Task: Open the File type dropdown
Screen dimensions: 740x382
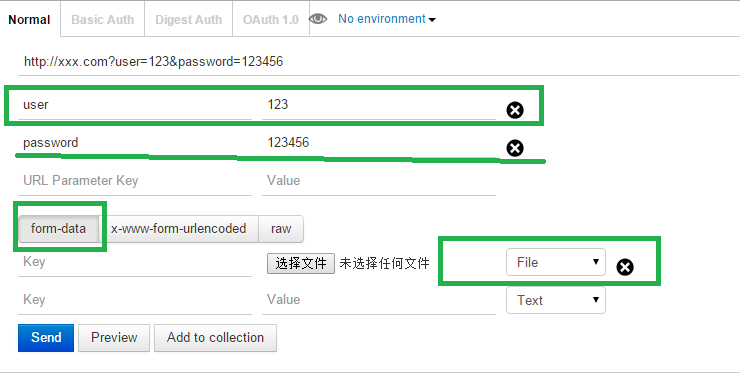Action: [555, 262]
